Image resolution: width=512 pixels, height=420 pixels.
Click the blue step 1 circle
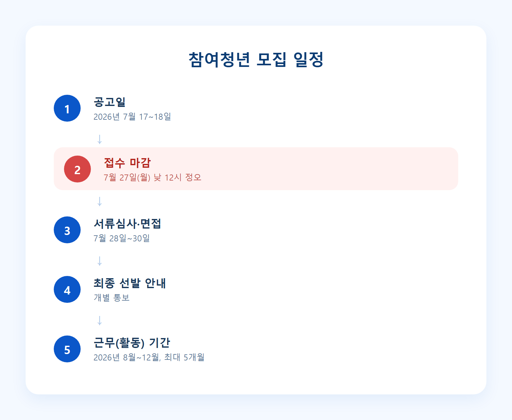pyautogui.click(x=67, y=108)
